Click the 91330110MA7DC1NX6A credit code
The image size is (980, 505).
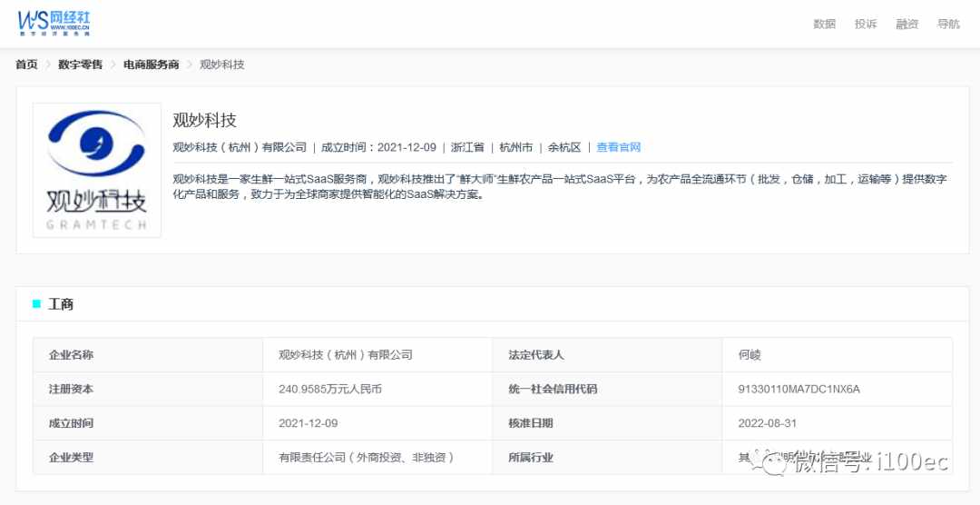(x=799, y=390)
